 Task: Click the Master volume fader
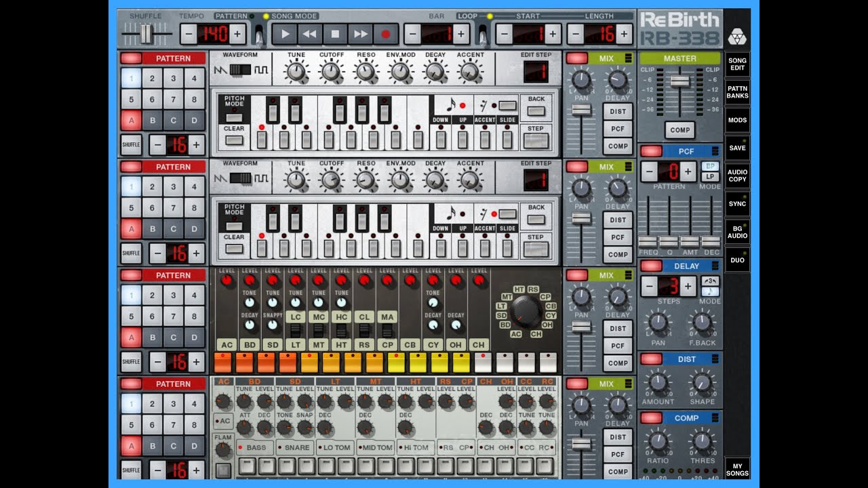(680, 81)
